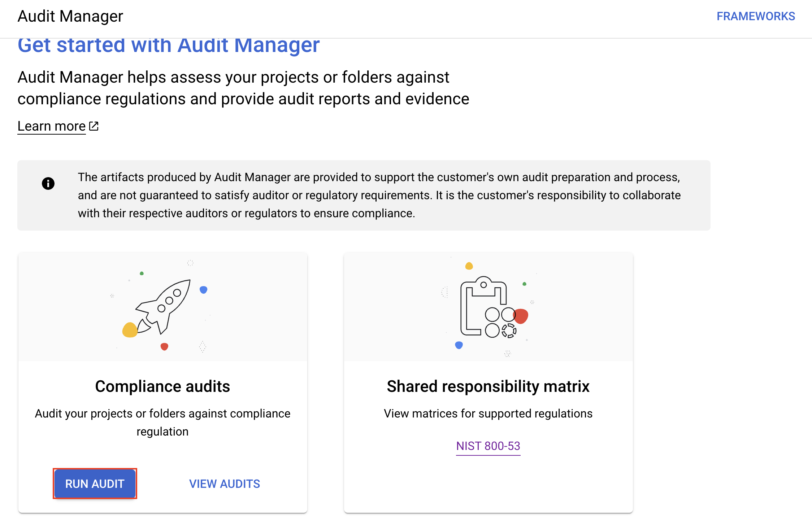Click View matrices for supported regulations text
812x516 pixels.
point(488,414)
